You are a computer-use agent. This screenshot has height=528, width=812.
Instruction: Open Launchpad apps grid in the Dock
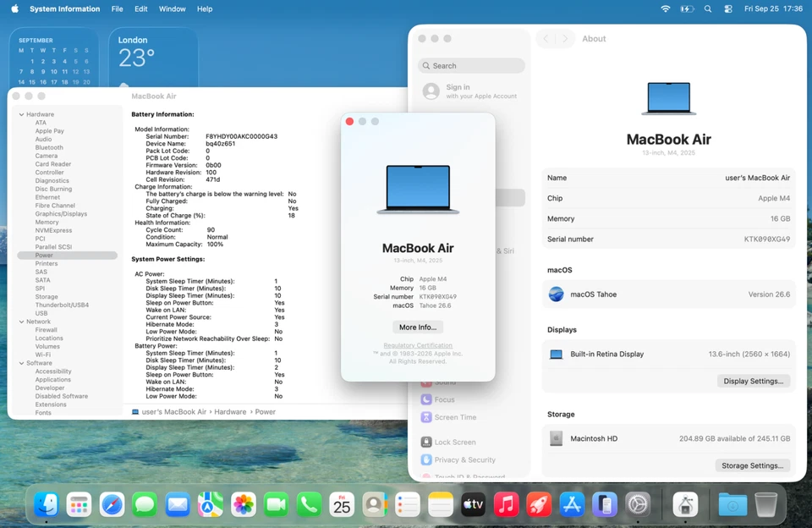[80, 504]
